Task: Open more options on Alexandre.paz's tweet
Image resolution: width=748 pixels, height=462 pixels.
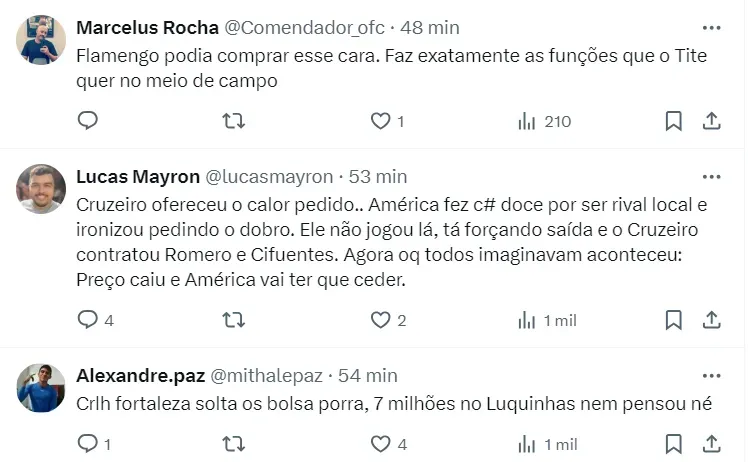Action: click(x=711, y=376)
